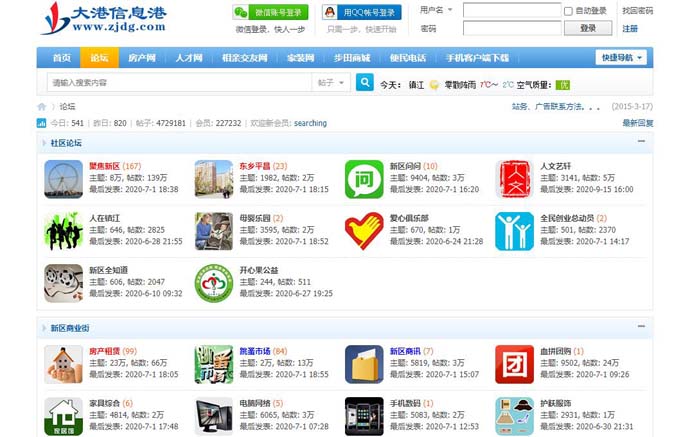Screen dimensions: 690x437
Task: Click the 论坛 breadcrumb link
Action: coord(67,106)
